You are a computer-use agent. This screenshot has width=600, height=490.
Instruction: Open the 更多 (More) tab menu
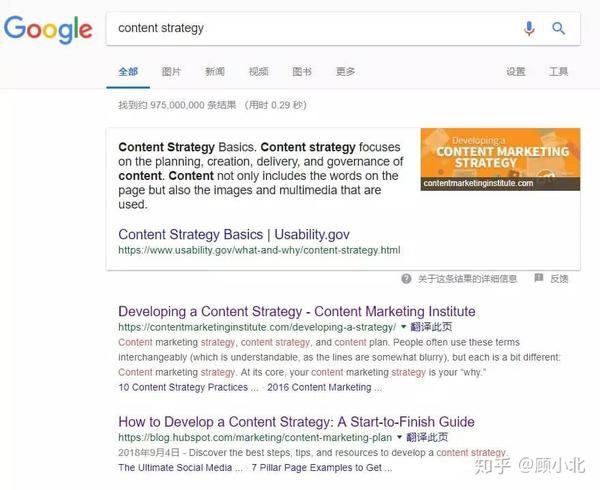point(346,72)
